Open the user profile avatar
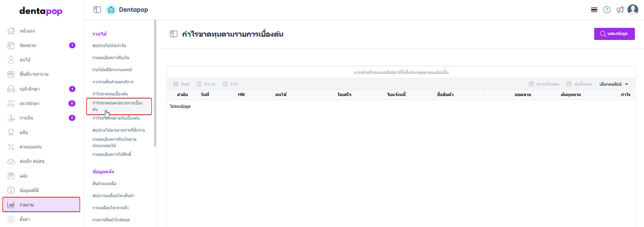Viewport: 644px width, 227px height. (633, 10)
